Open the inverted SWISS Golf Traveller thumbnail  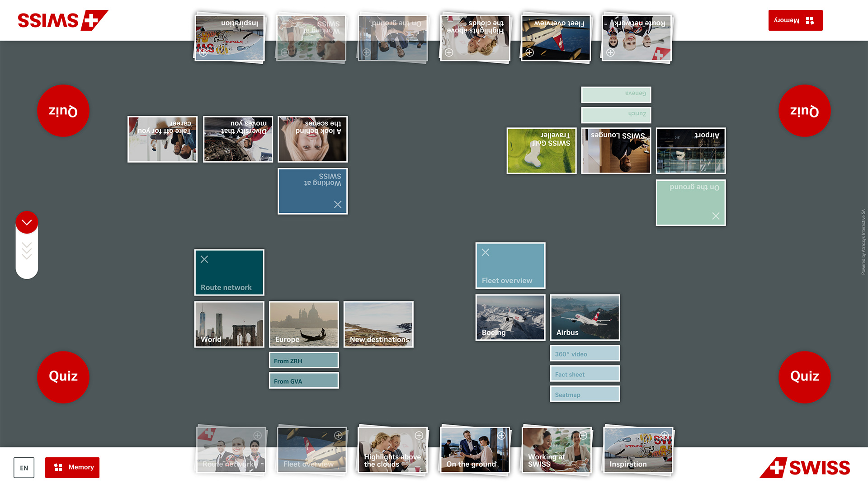click(542, 151)
